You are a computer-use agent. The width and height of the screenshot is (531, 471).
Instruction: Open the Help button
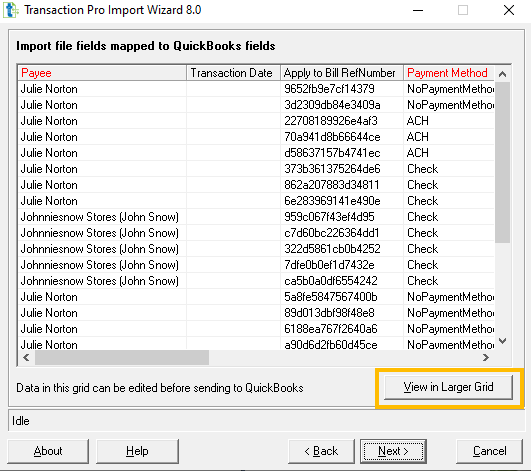(x=137, y=451)
